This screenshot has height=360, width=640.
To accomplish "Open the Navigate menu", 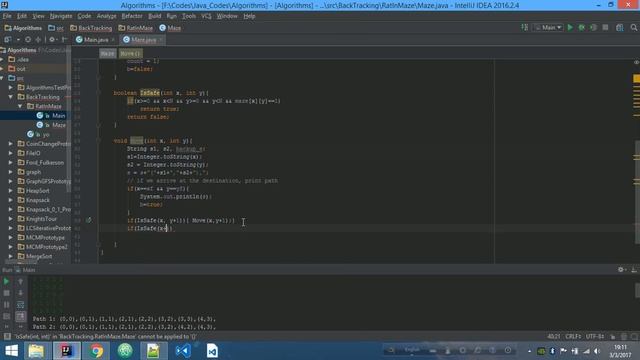I will tap(61, 16).
